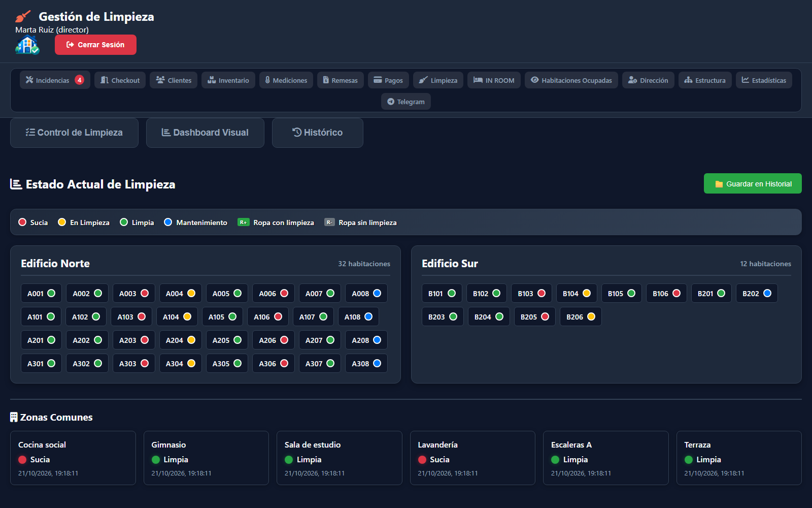
Task: Click the R- Ropa sin limpieza badge
Action: point(329,222)
